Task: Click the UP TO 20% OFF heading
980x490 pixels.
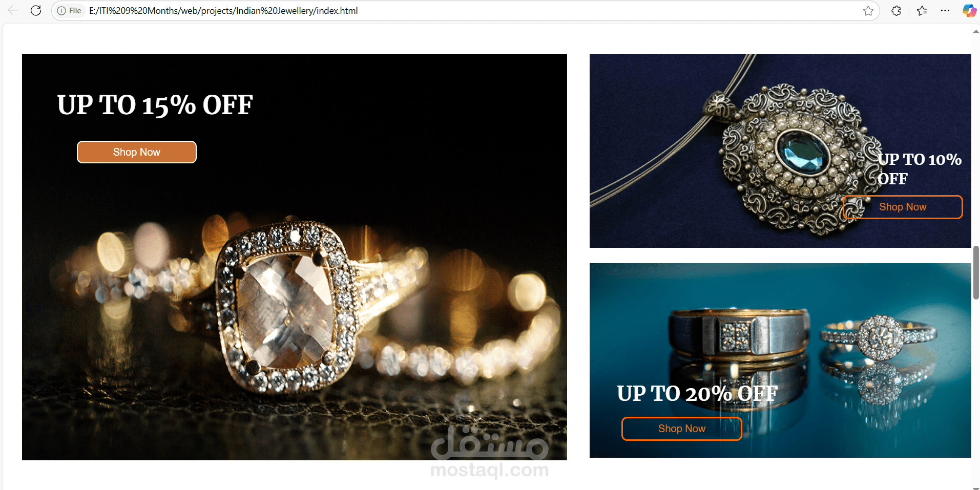Action: pyautogui.click(x=697, y=394)
